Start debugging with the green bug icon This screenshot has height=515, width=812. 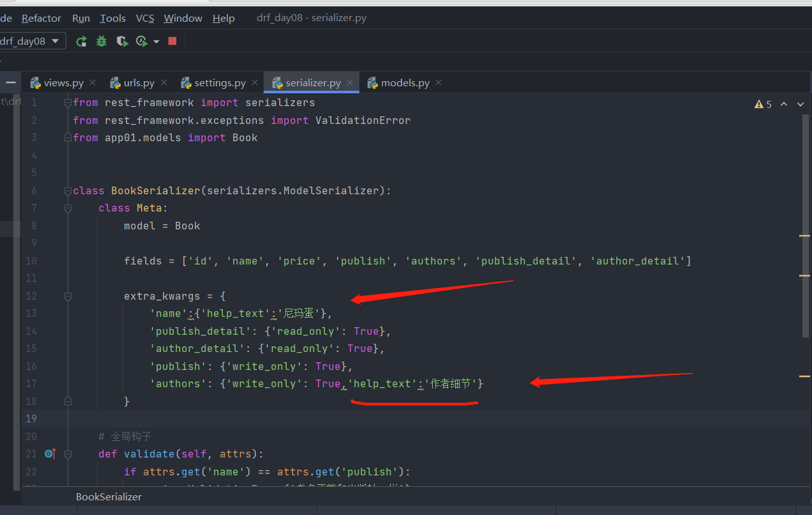[x=101, y=42]
